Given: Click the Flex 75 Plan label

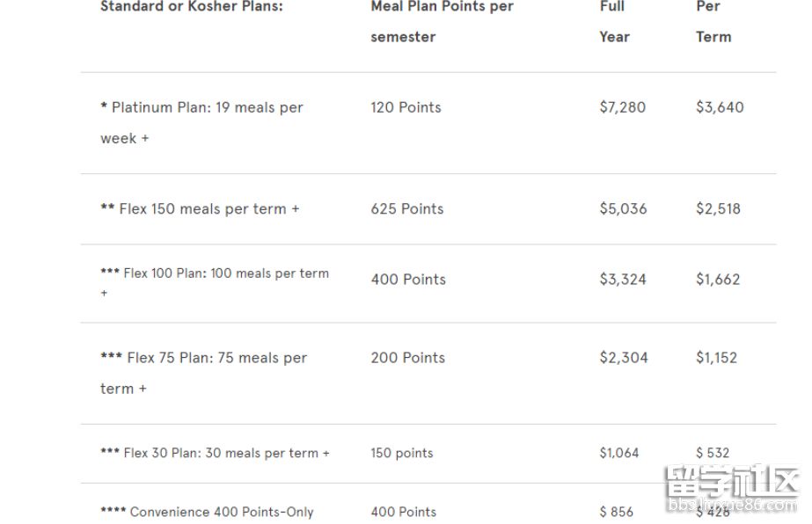Looking at the screenshot, I should click(x=203, y=373).
